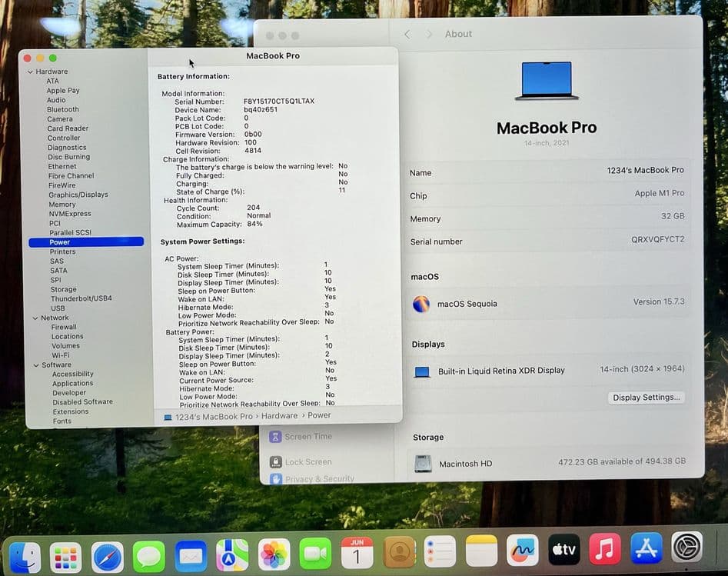The height and width of the screenshot is (576, 728).
Task: Launch Apple TV from the Dock
Action: tap(564, 550)
